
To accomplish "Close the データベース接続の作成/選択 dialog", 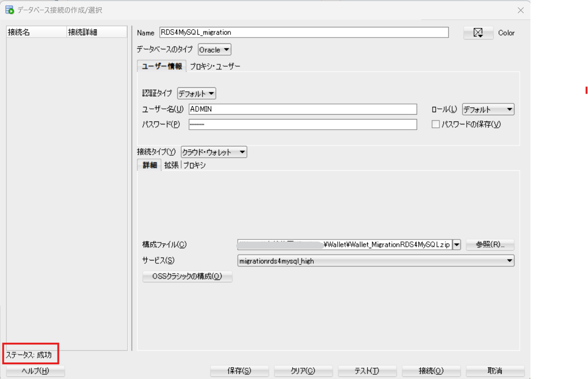I will 520,10.
